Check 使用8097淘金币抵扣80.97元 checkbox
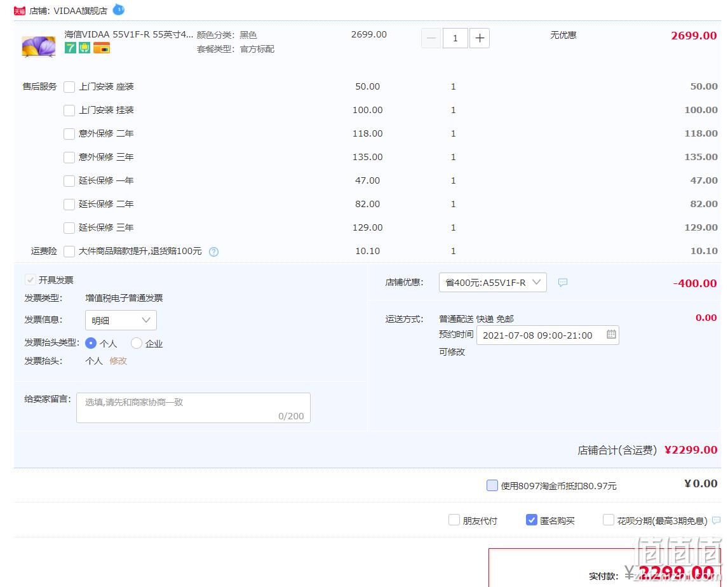728x587 pixels. [x=492, y=485]
